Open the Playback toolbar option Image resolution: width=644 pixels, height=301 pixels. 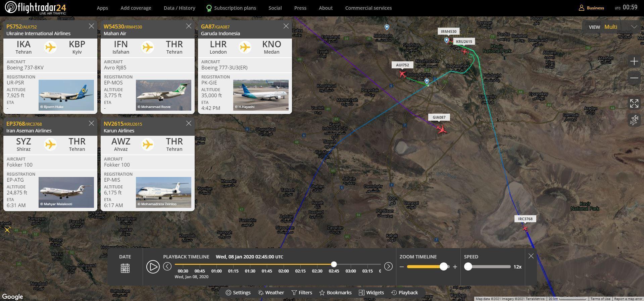click(404, 293)
